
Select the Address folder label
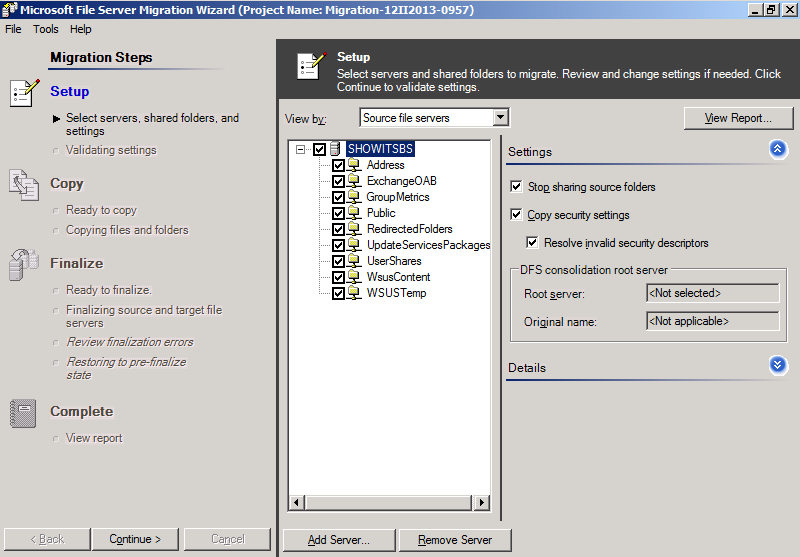pos(386,165)
